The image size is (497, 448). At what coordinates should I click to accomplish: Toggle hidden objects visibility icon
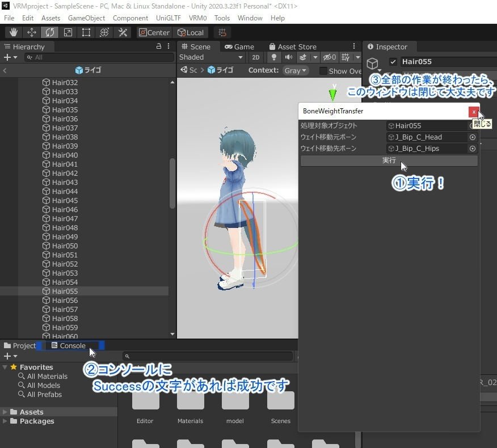(329, 57)
